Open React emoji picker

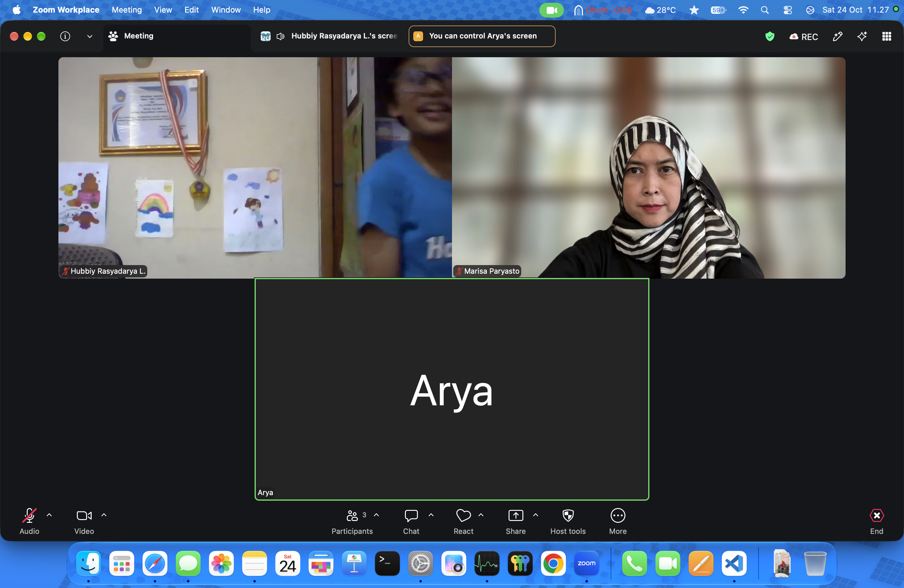463,522
